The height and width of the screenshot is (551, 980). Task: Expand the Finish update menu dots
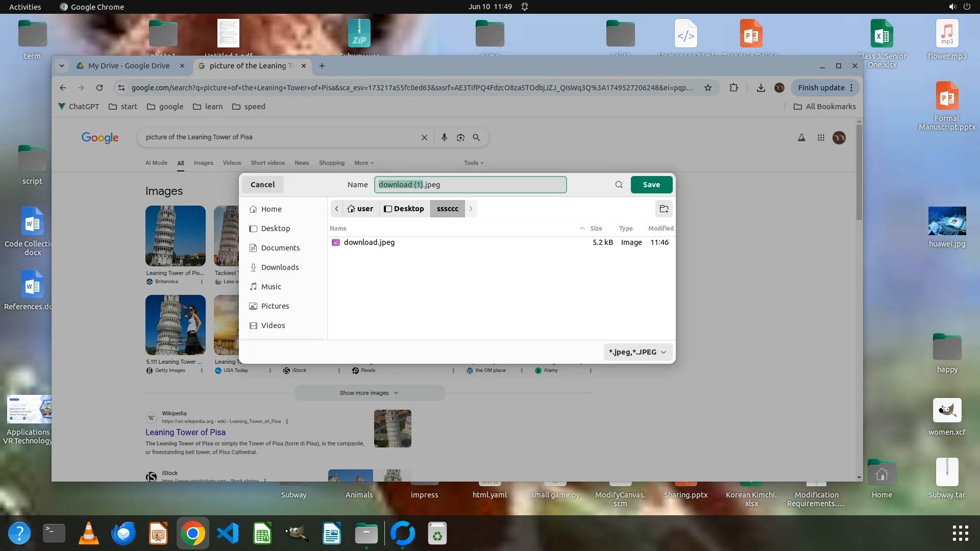point(851,88)
